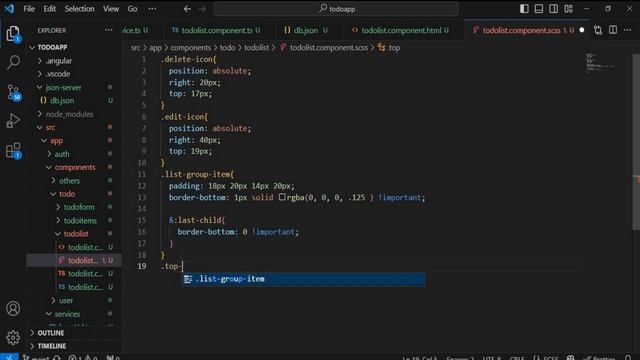Click the .top symbol breadcrumb
The height and width of the screenshot is (360, 640).
[x=393, y=48]
